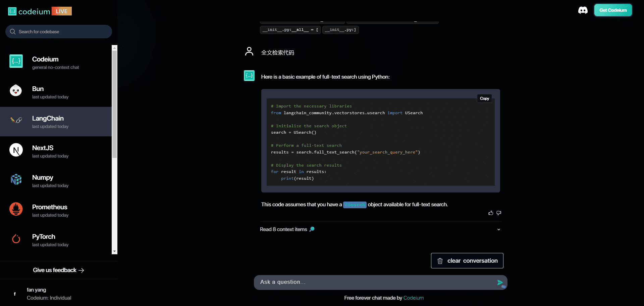Select the LangChain codebase
The width and height of the screenshot is (644, 306).
click(x=56, y=122)
